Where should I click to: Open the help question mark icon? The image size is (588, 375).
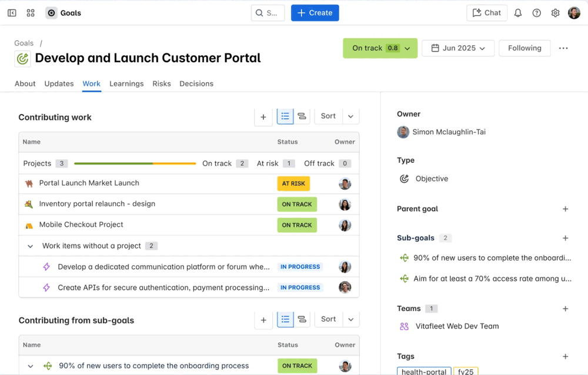click(x=537, y=13)
